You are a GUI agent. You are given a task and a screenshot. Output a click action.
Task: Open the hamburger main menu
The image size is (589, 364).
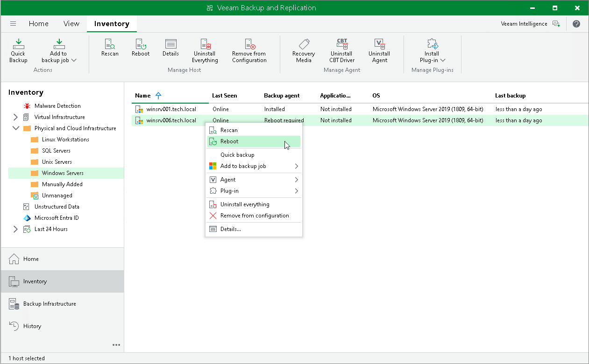click(13, 24)
